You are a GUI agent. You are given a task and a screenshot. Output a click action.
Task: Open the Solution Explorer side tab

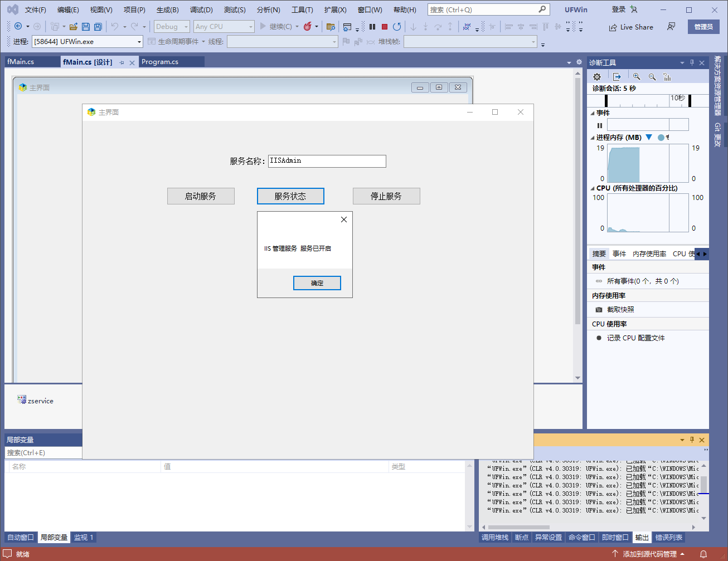point(717,85)
